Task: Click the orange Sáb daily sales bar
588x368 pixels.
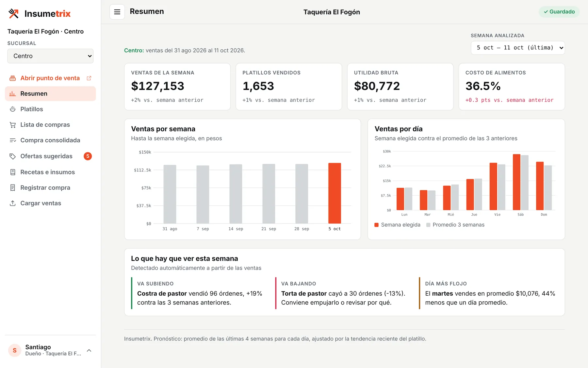Action: (516, 182)
